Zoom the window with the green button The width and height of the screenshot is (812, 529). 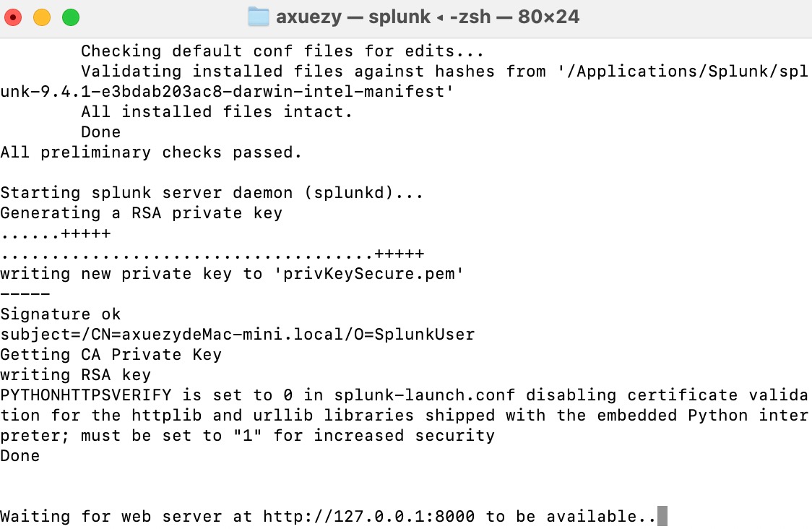(70, 17)
